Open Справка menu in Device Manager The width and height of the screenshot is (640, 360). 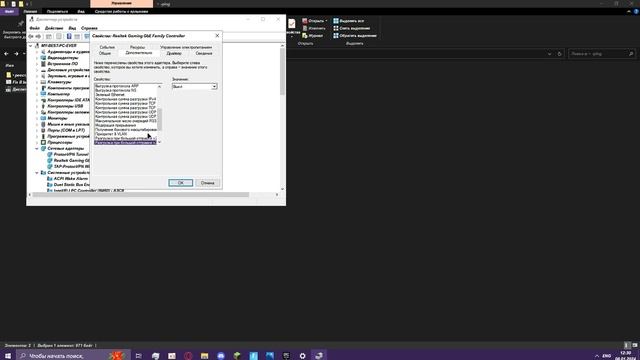point(89,28)
